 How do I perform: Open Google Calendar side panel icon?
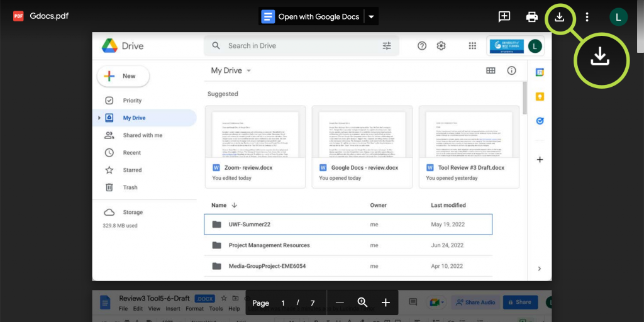[x=540, y=72]
